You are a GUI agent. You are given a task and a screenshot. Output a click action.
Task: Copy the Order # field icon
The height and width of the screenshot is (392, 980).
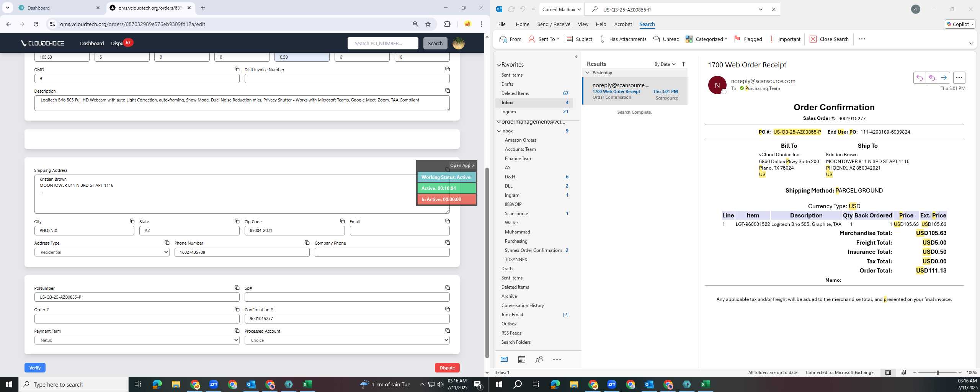[x=237, y=309]
